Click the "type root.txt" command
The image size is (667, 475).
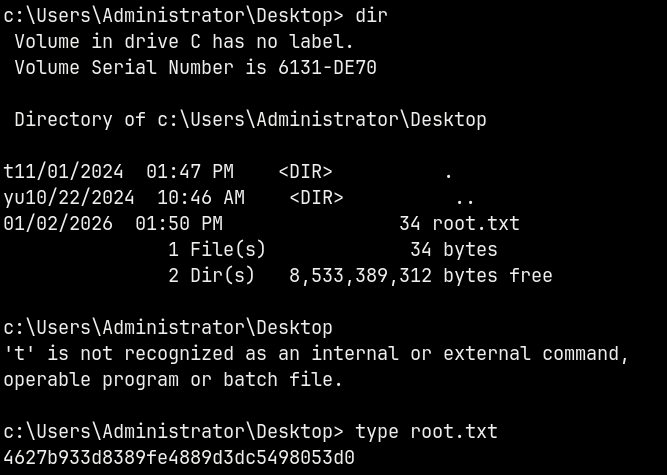[426, 432]
